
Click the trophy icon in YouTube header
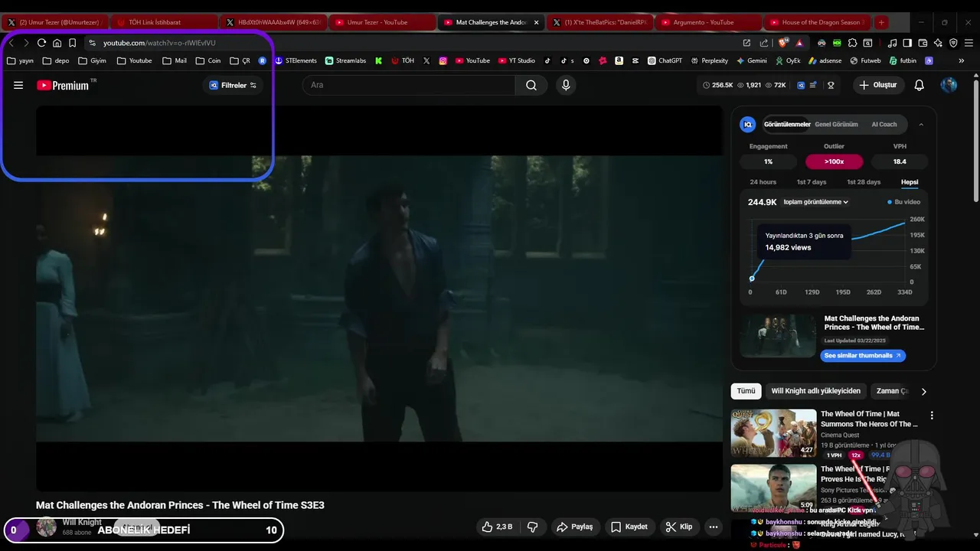click(x=831, y=85)
